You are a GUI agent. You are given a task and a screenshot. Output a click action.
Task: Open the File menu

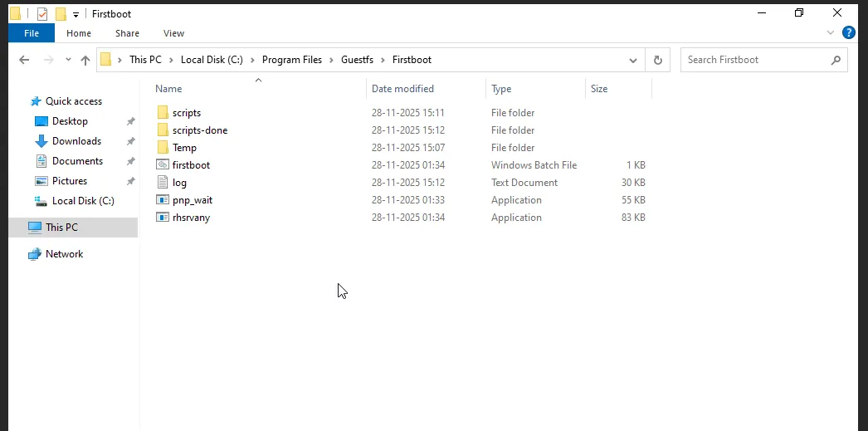click(x=32, y=33)
